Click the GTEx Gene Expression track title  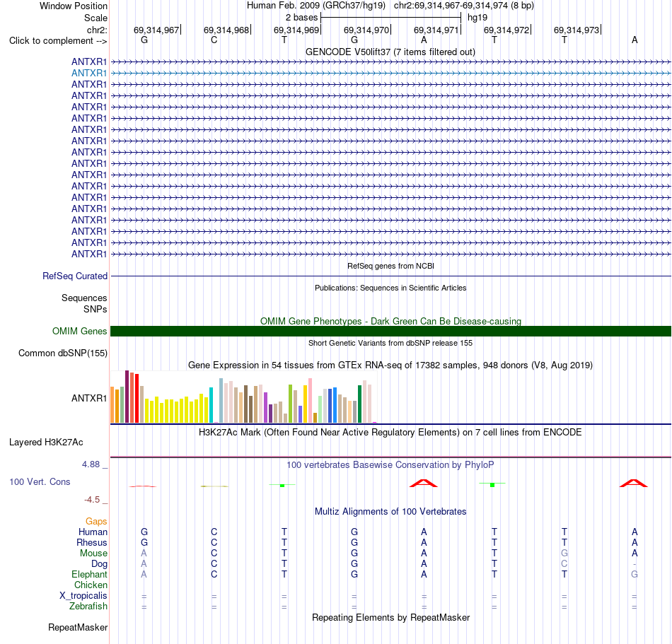pos(390,365)
